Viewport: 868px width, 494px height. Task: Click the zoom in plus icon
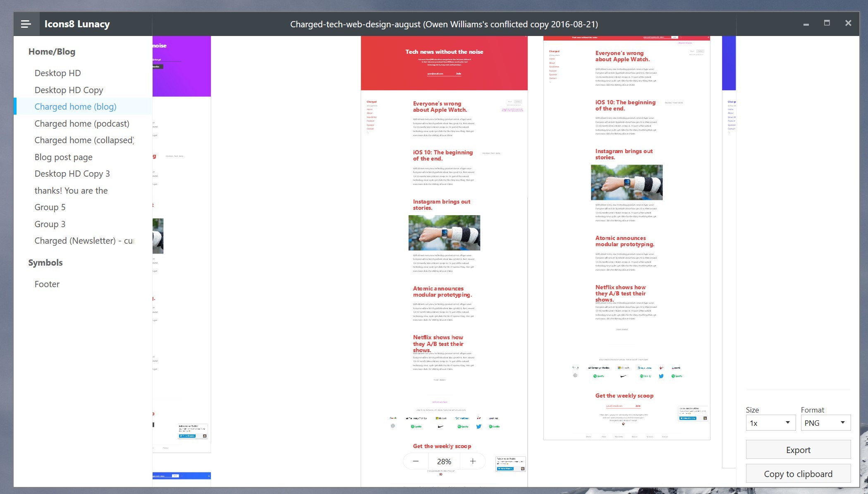click(473, 461)
